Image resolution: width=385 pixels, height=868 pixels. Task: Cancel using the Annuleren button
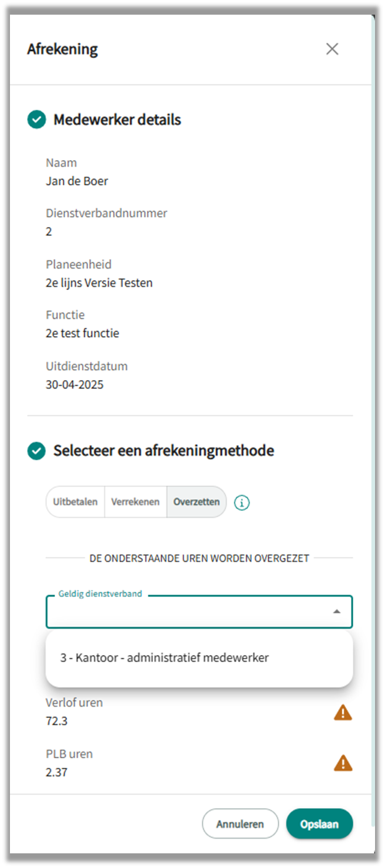point(240,824)
